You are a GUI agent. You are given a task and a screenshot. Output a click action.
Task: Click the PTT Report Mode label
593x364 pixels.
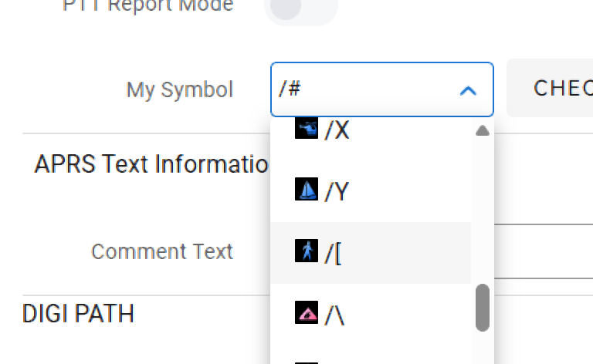(148, 6)
